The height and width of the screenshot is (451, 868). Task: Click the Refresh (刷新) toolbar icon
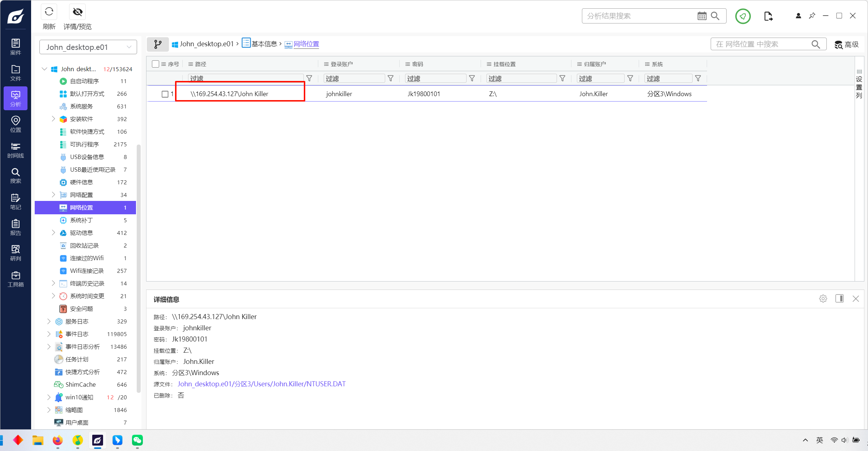[49, 12]
